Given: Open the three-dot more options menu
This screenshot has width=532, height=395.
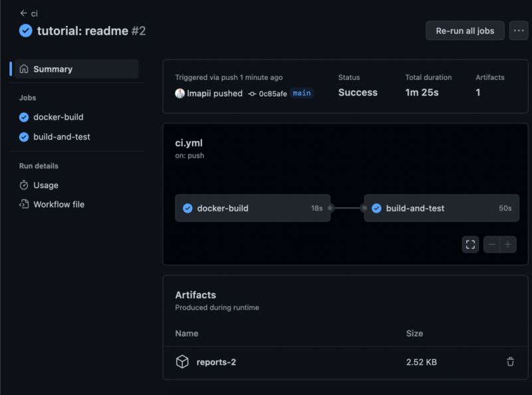Looking at the screenshot, I should coord(519,31).
